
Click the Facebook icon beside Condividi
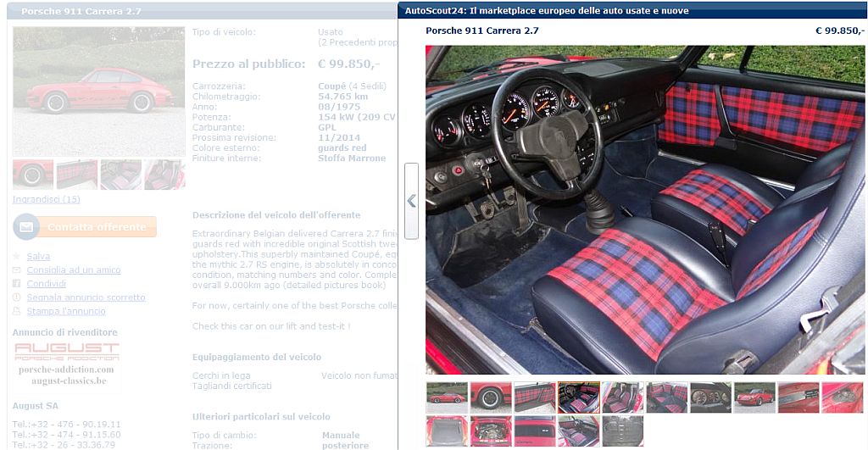coord(17,283)
